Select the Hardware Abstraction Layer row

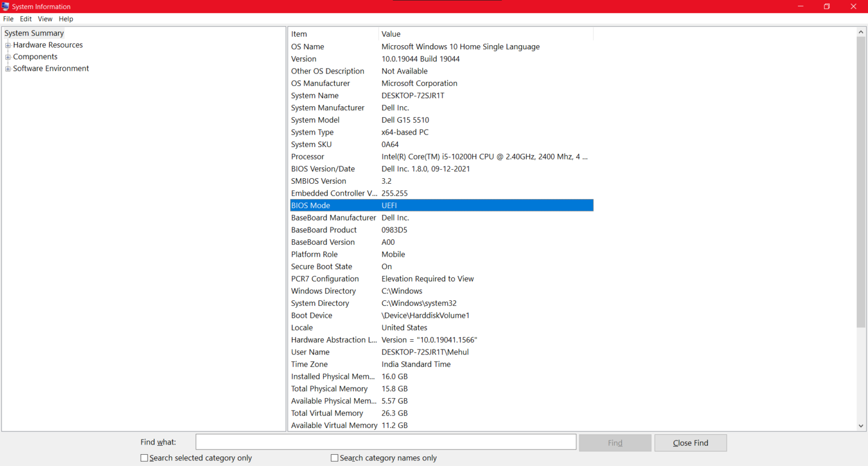coord(442,340)
